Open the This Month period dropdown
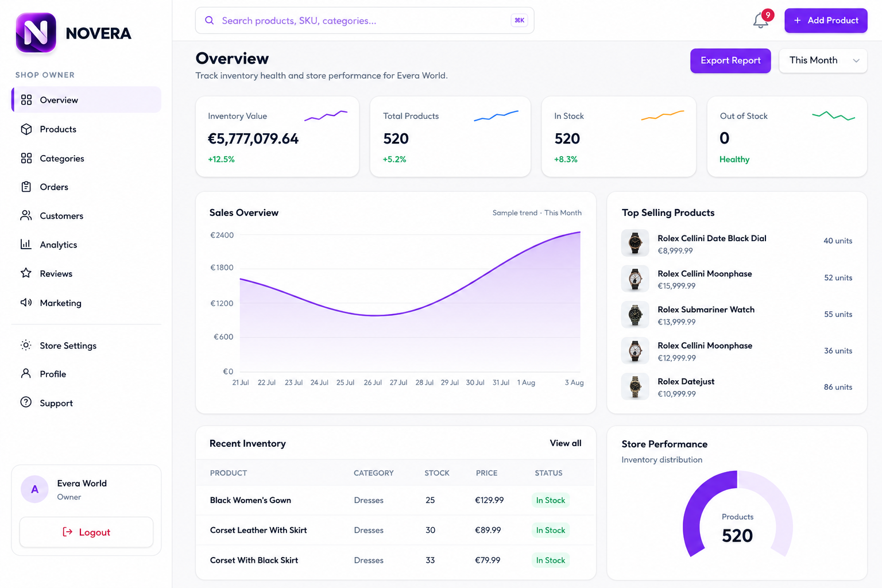The width and height of the screenshot is (882, 588). pyautogui.click(x=823, y=60)
